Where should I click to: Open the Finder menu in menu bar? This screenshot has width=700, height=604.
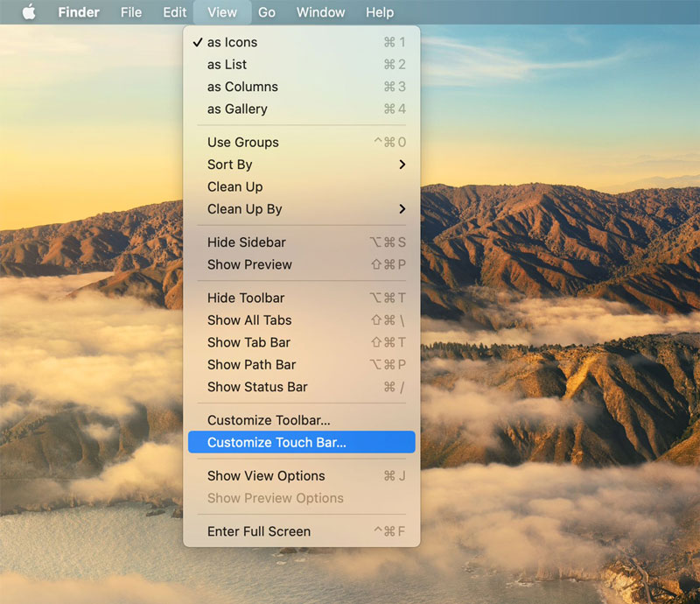(79, 12)
